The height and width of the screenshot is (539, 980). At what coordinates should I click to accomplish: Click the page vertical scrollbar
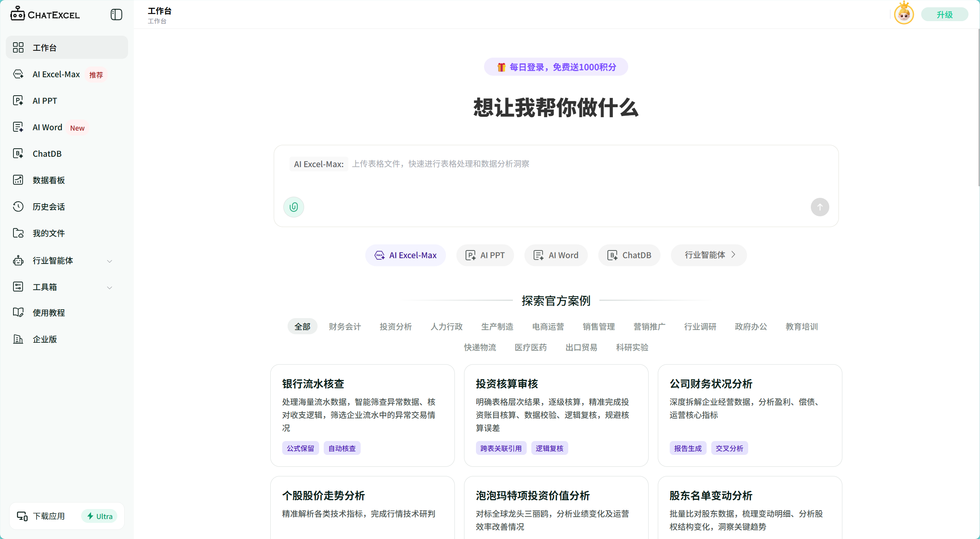pos(978,108)
